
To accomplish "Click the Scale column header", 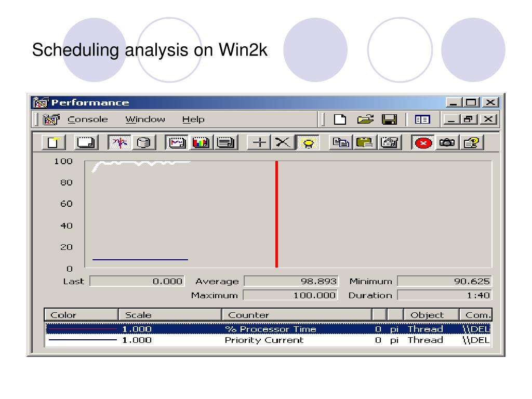I will point(170,315).
